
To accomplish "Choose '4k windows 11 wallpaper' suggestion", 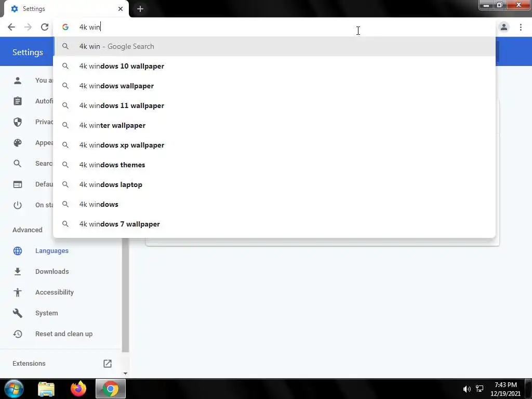I will click(274, 105).
